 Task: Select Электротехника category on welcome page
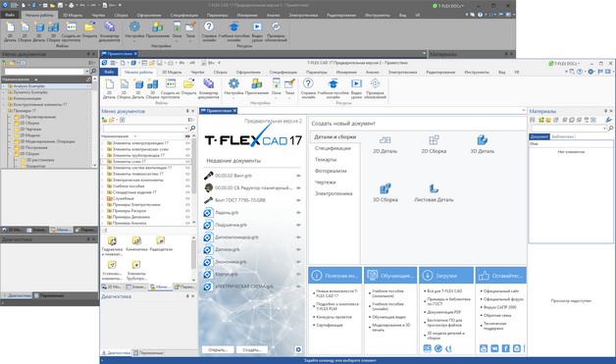[x=334, y=193]
